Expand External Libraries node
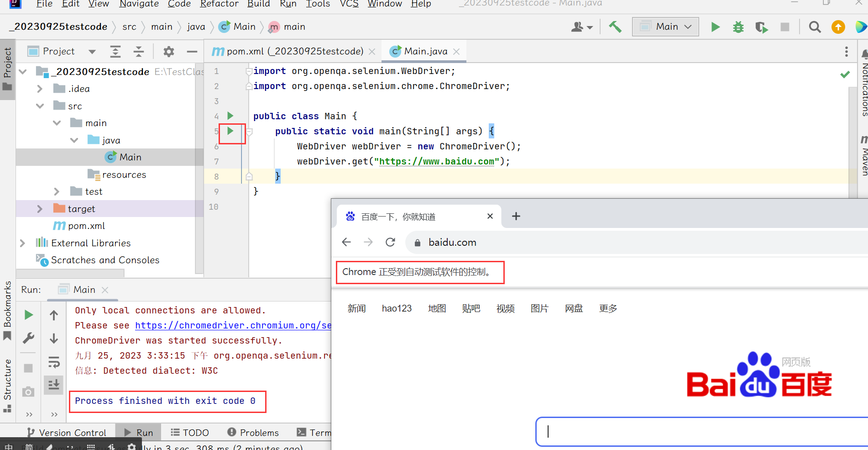This screenshot has width=868, height=450. [22, 243]
